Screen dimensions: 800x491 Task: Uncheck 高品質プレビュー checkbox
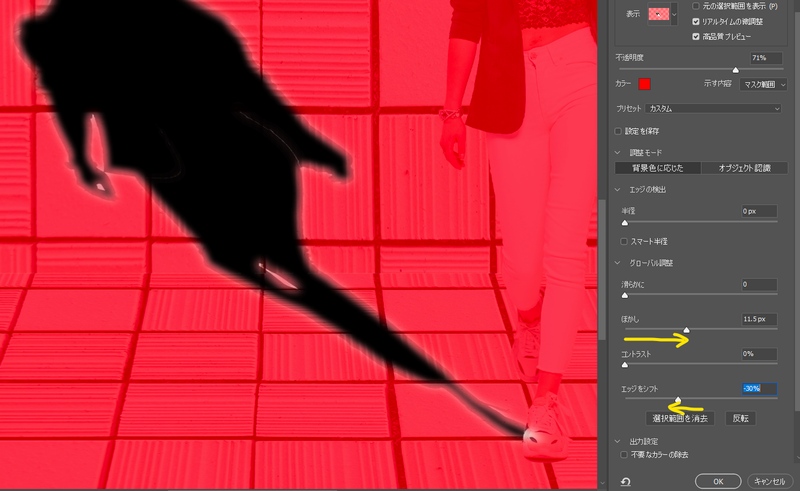697,36
